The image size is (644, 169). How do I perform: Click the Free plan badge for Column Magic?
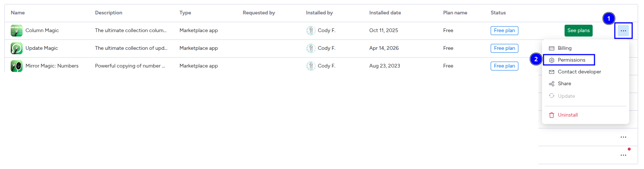pyautogui.click(x=504, y=31)
